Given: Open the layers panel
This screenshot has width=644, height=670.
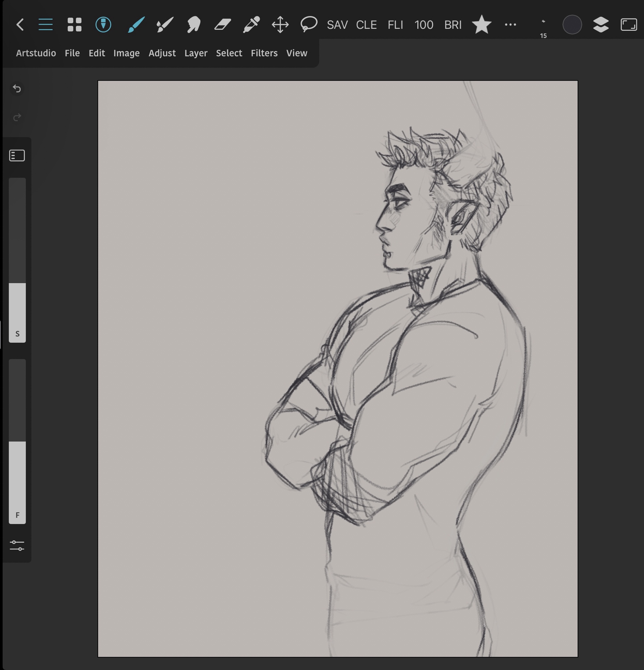Looking at the screenshot, I should [601, 24].
